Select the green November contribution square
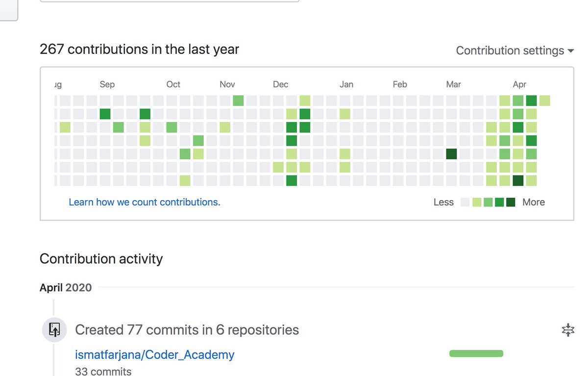Viewport: 588px width, 376px height. pyautogui.click(x=238, y=101)
